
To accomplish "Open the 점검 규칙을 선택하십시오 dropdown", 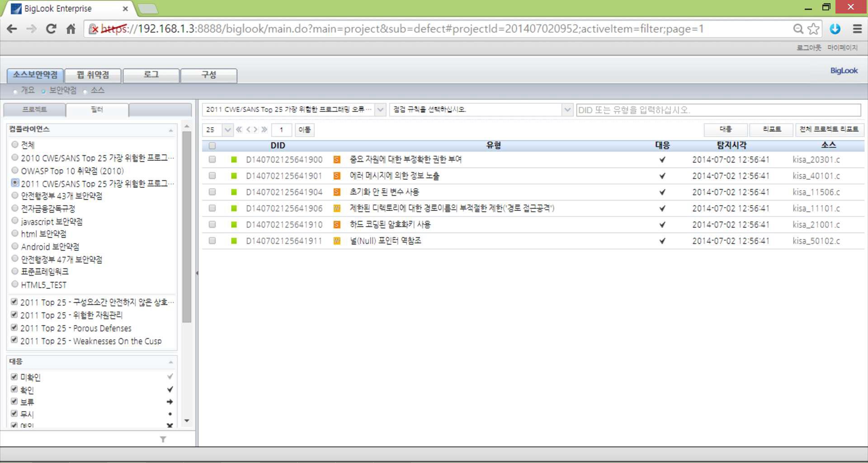I will (x=567, y=110).
